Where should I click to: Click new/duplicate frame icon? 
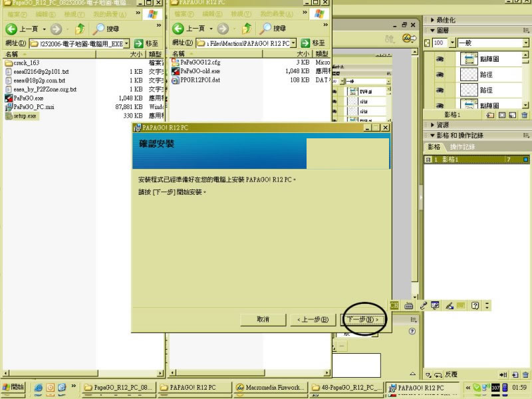(515, 375)
